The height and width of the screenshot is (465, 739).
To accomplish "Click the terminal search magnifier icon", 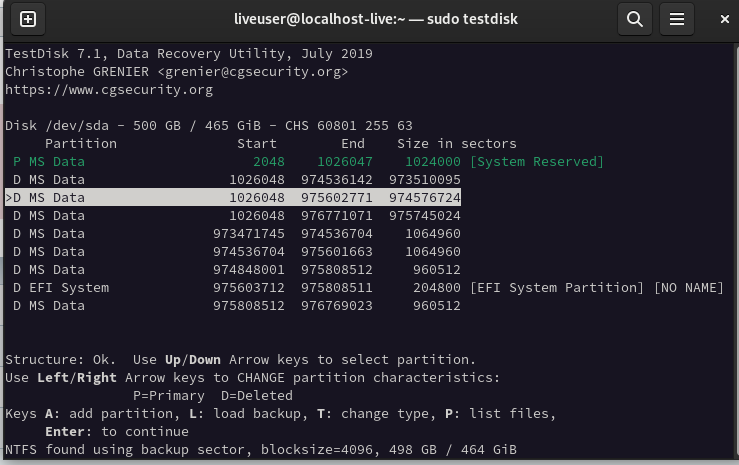I will pyautogui.click(x=635, y=19).
